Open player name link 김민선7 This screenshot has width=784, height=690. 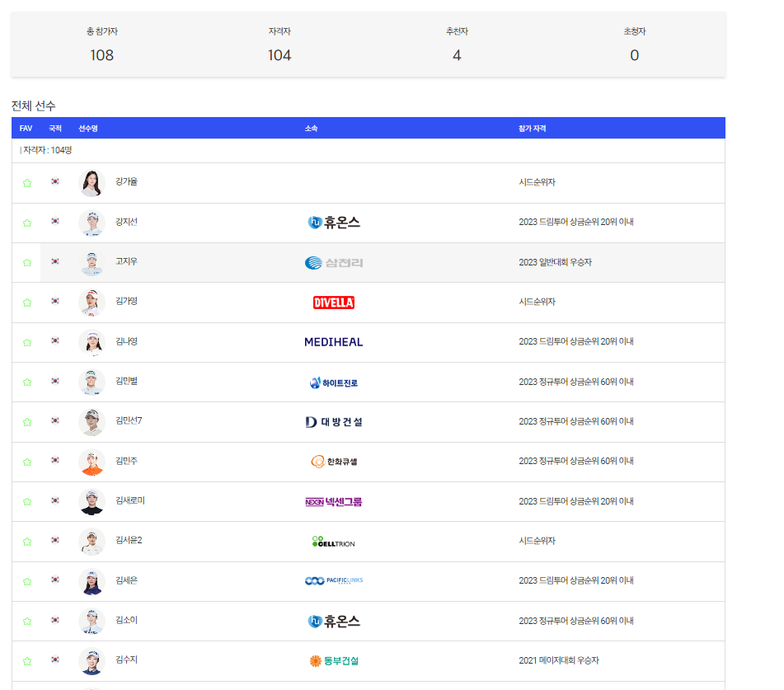129,420
